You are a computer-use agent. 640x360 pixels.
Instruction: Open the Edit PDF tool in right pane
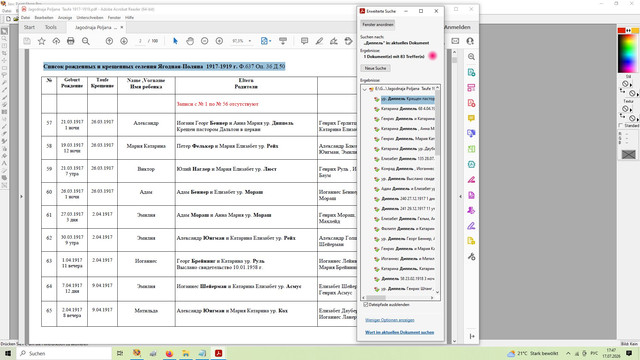471,87
